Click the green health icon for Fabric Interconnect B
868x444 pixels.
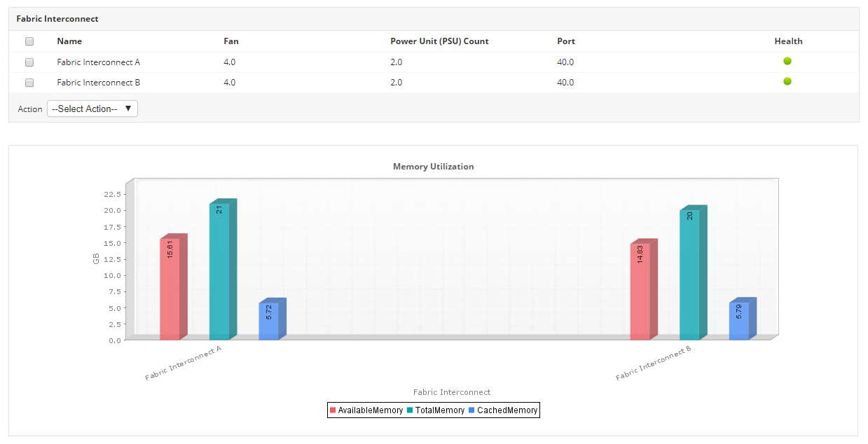787,82
